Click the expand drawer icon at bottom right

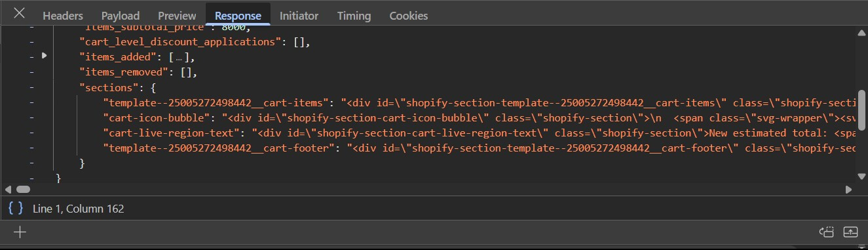click(x=850, y=232)
